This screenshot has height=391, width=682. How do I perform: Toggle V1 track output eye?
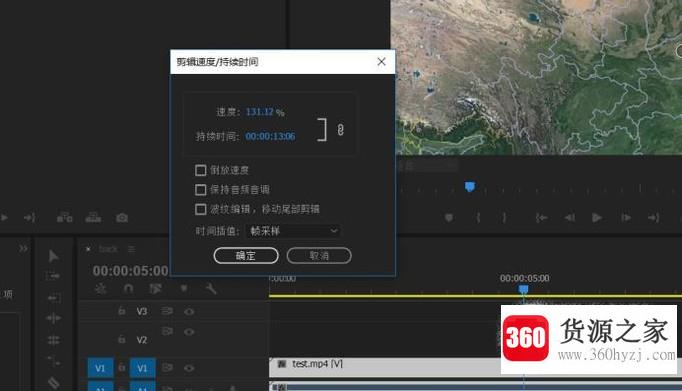(189, 368)
